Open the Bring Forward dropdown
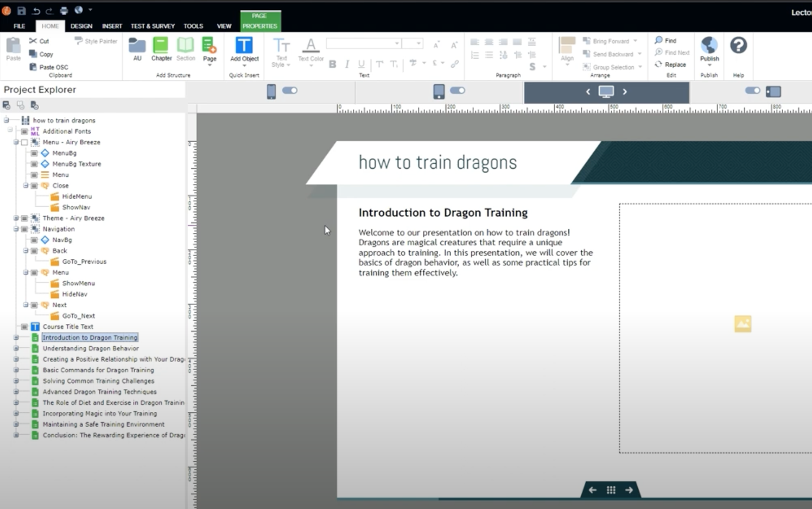Screen dimensions: 812x509 pyautogui.click(x=634, y=40)
